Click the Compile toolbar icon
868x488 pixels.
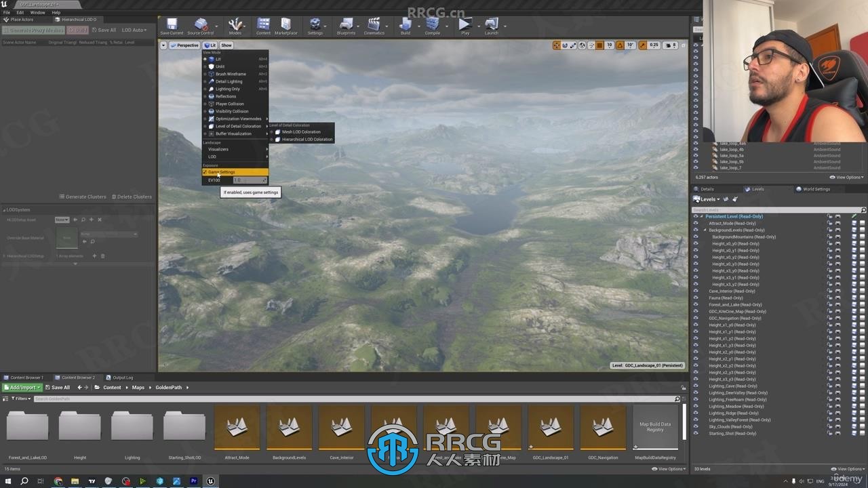coord(432,26)
